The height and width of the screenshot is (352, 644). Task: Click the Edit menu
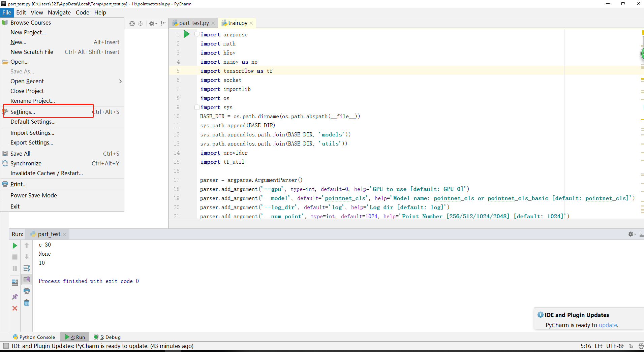(21, 12)
